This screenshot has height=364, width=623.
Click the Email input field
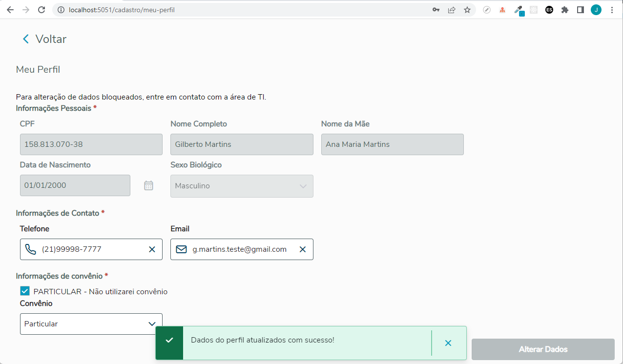[239, 249]
